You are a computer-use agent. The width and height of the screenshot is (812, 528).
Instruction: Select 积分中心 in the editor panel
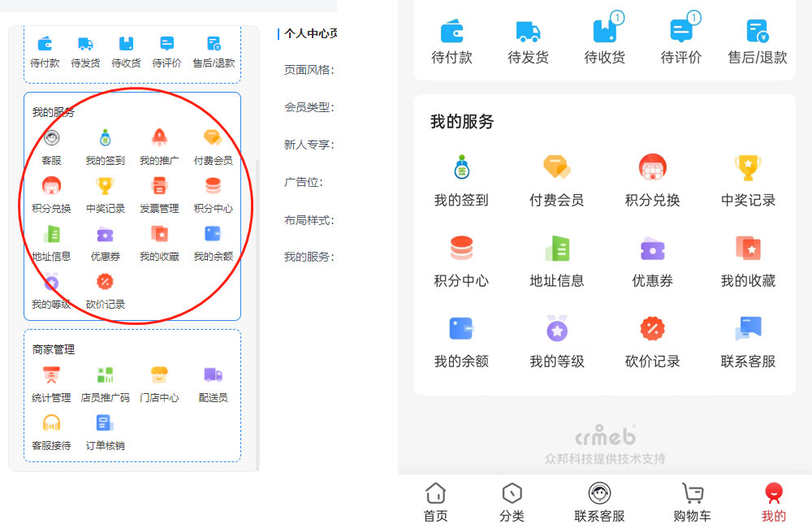(214, 195)
